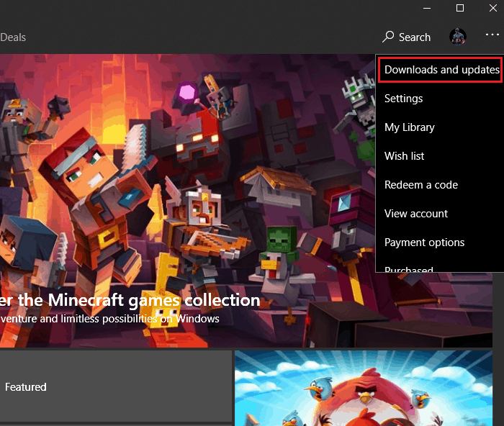The height and width of the screenshot is (426, 504).
Task: Switch to the Deals tab
Action: tap(13, 37)
